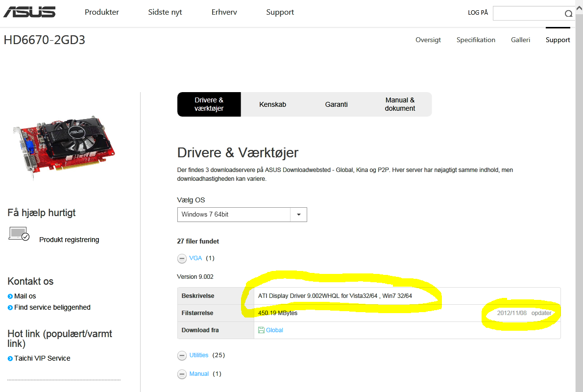Download from the Global server link
The height and width of the screenshot is (392, 583).
click(274, 330)
